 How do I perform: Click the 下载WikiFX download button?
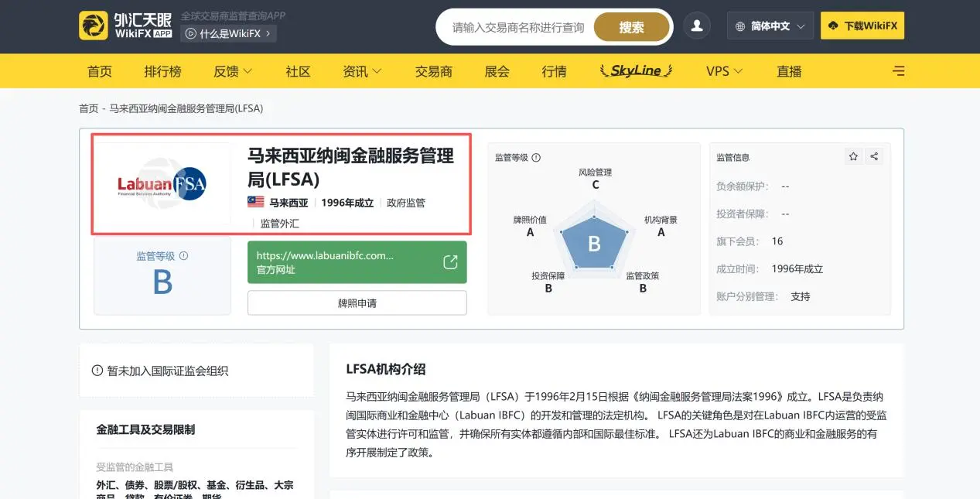tap(862, 26)
